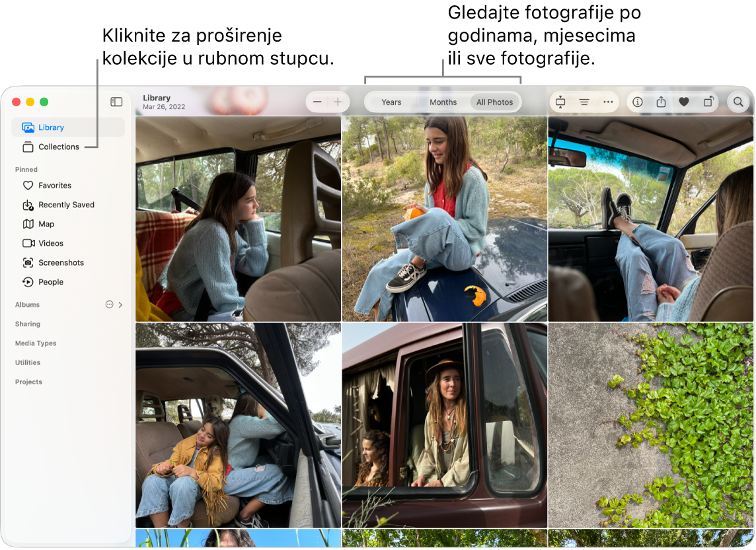Rotate the selected photo
Viewport: 756px width, 550px height.
(x=708, y=102)
